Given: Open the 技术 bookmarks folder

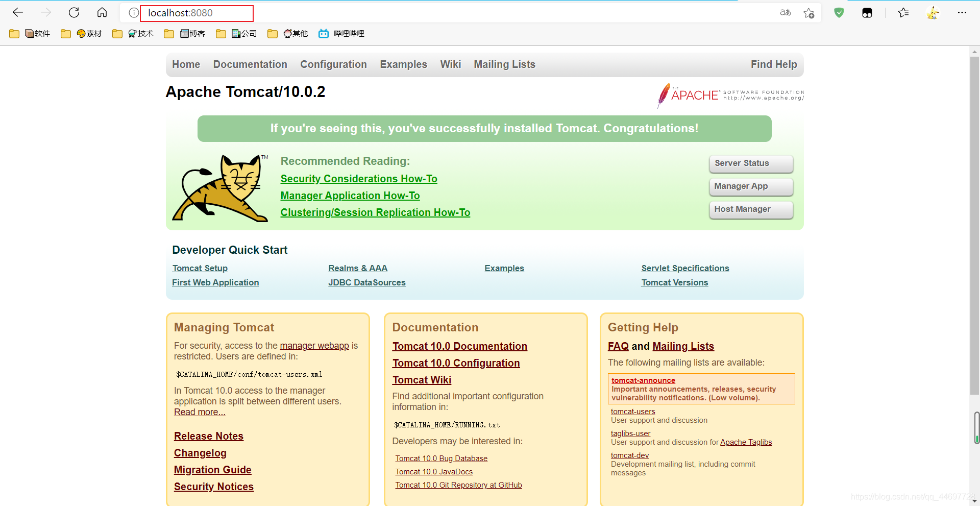Looking at the screenshot, I should coord(133,34).
